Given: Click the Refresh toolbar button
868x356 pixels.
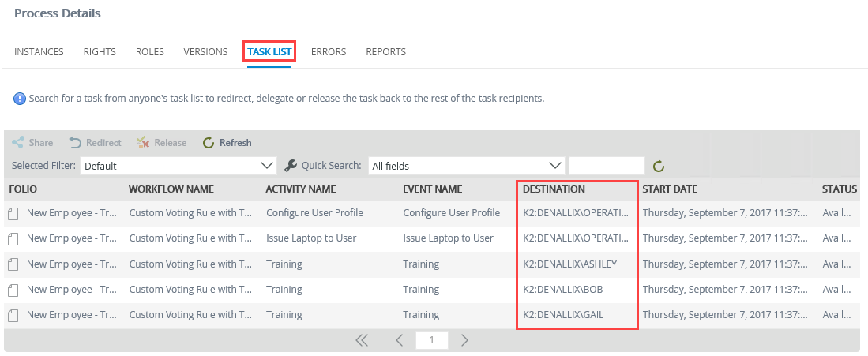Looking at the screenshot, I should 227,142.
